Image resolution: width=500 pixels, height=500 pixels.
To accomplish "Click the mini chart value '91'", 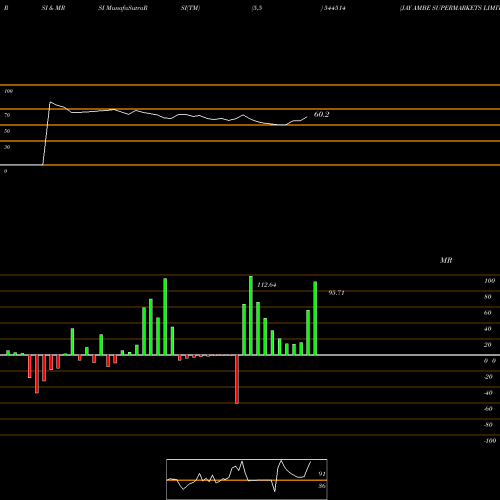I will [322, 474].
